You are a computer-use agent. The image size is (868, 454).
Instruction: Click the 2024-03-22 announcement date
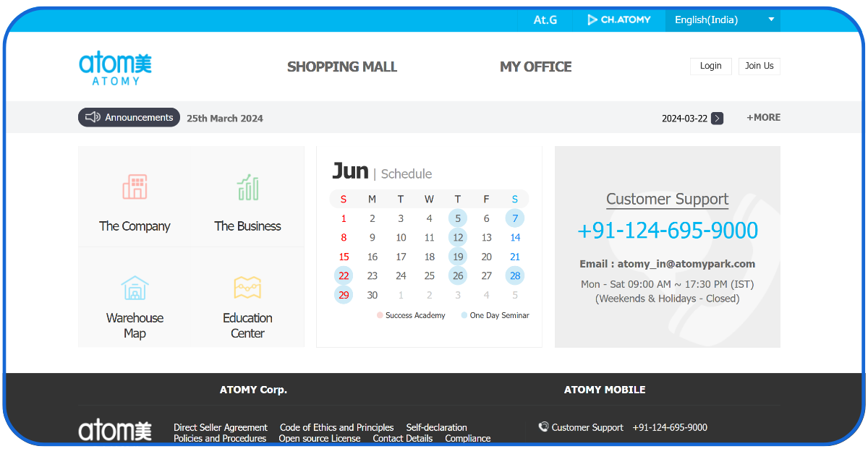pyautogui.click(x=684, y=119)
